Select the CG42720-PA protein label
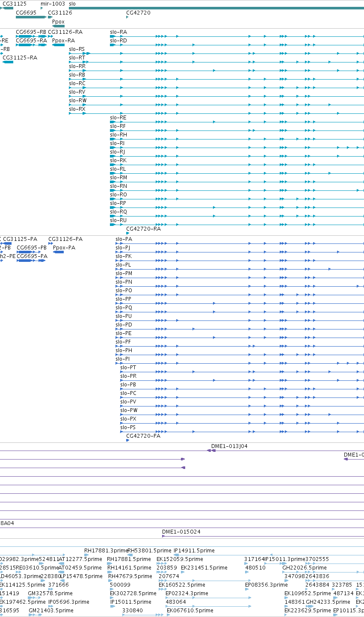 coord(143,436)
